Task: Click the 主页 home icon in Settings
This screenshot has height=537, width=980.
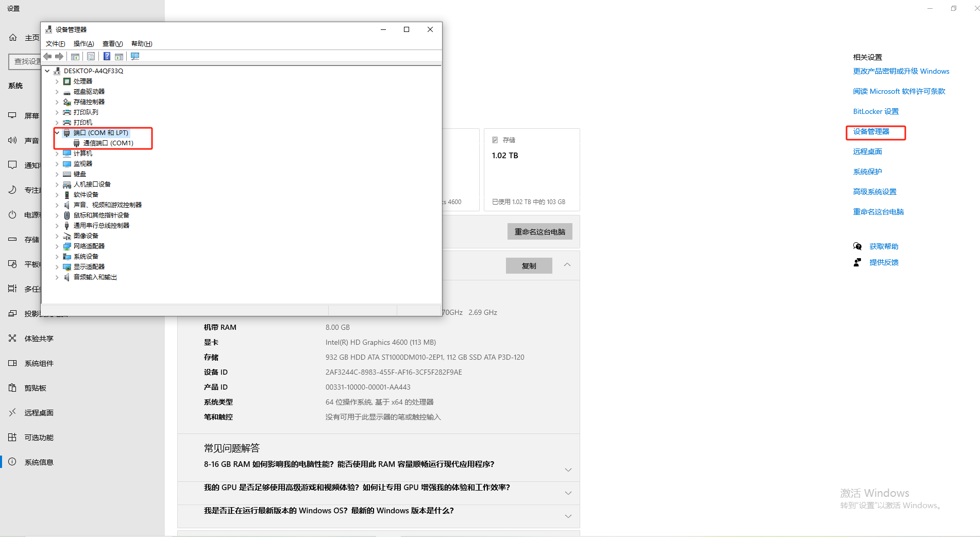Action: pyautogui.click(x=13, y=38)
